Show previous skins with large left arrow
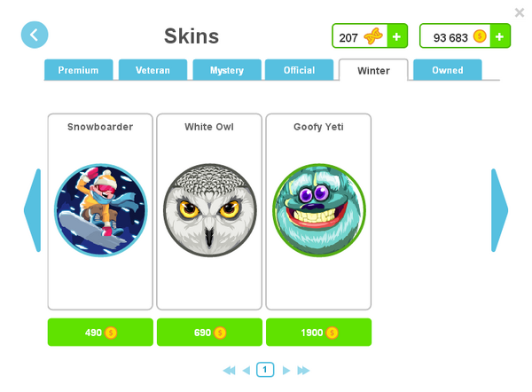 (x=33, y=210)
